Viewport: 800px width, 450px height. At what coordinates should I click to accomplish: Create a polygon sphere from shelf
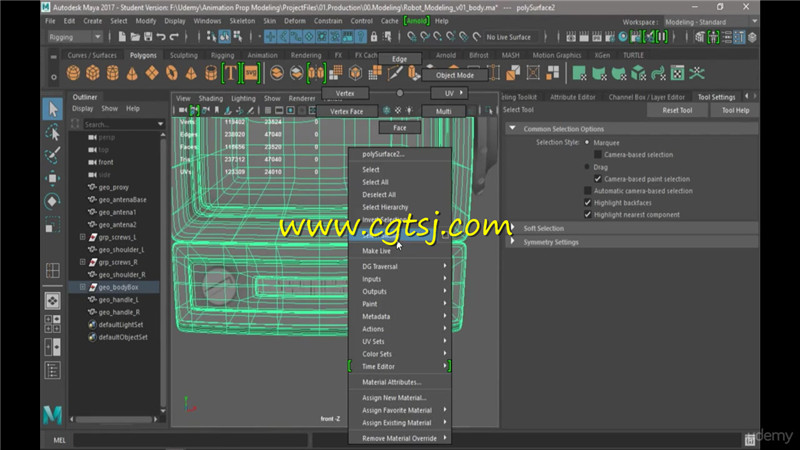[73, 73]
